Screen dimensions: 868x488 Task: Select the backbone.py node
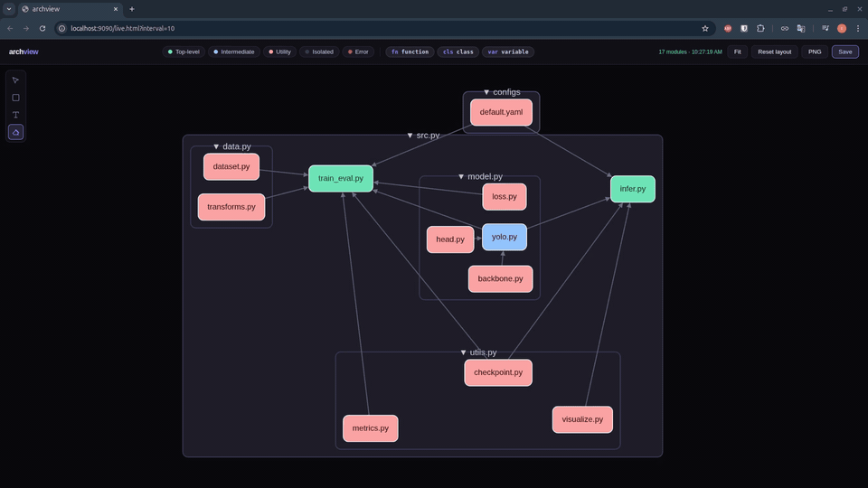tap(500, 279)
